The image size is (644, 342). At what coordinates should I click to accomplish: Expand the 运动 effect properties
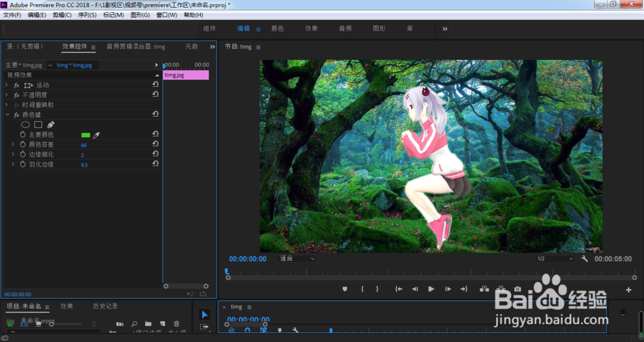tap(6, 84)
